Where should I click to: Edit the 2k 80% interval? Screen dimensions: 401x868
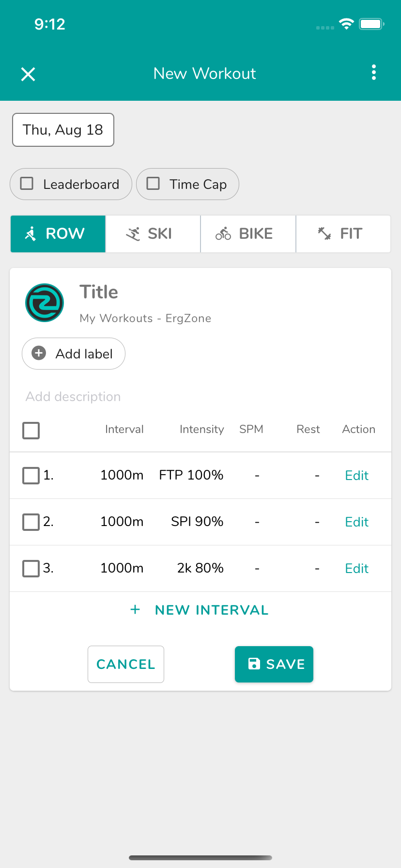tap(356, 568)
